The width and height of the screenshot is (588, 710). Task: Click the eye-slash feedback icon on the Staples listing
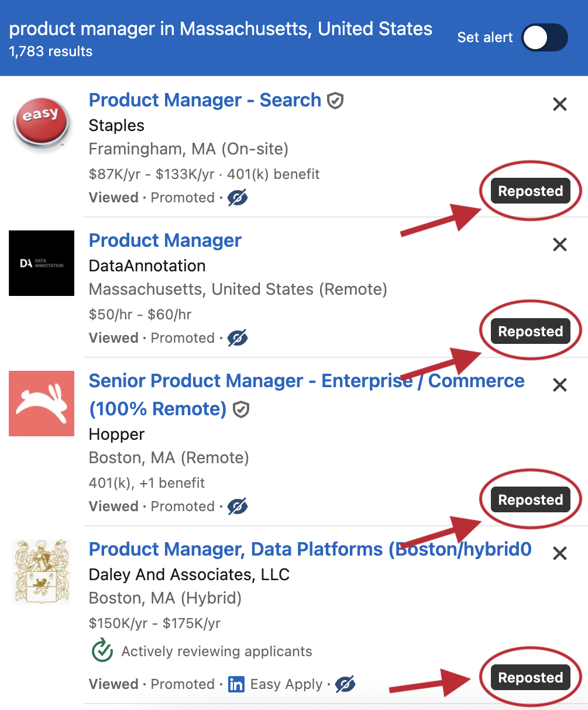237,198
